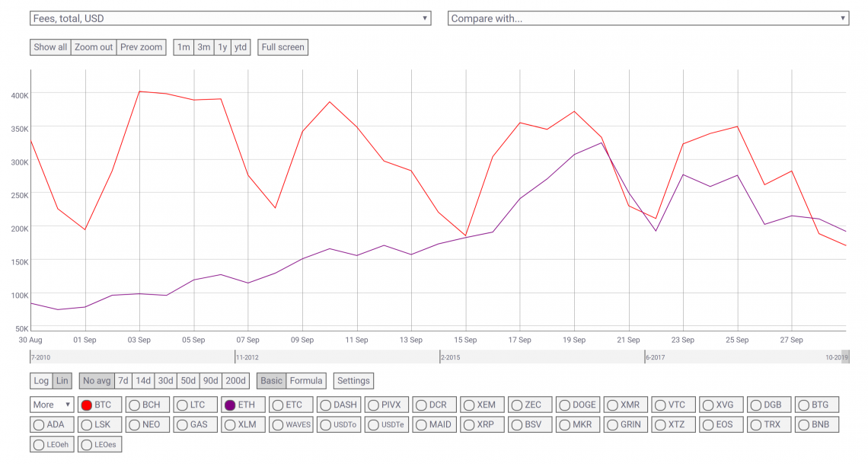
Task: Click the 'Show all' button
Action: pos(50,47)
